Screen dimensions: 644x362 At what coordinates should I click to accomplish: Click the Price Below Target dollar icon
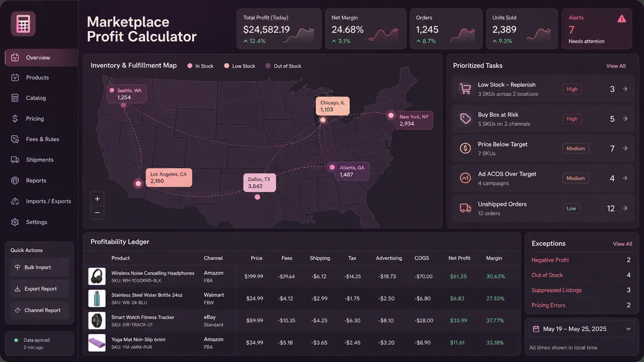465,149
